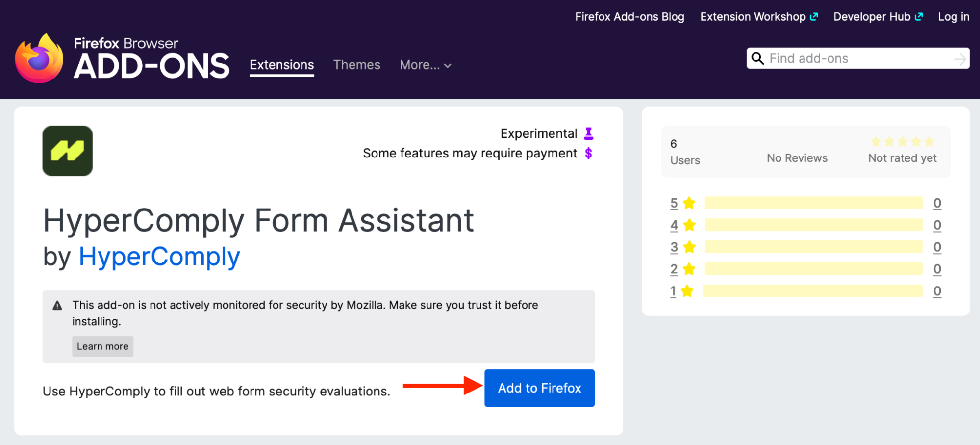Click the 3 star rating bar
This screenshot has width=980, height=445.
click(814, 247)
